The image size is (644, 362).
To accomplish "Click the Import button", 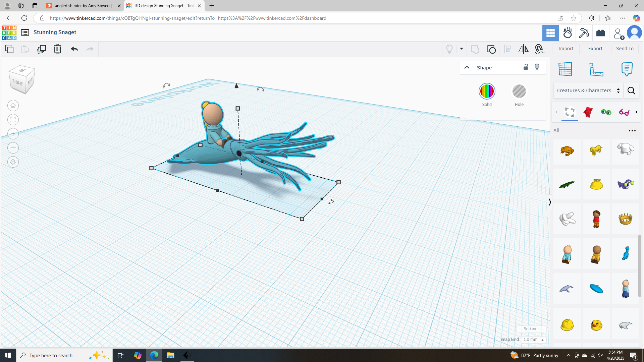I will [566, 49].
